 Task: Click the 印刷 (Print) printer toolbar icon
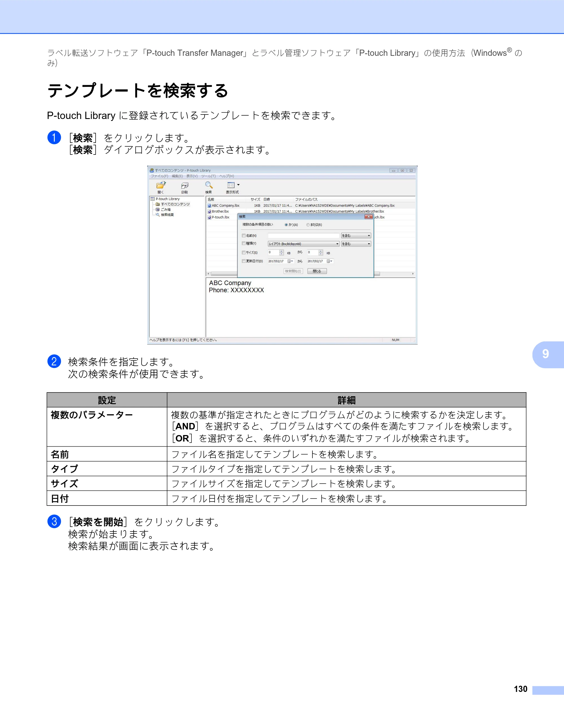(184, 185)
